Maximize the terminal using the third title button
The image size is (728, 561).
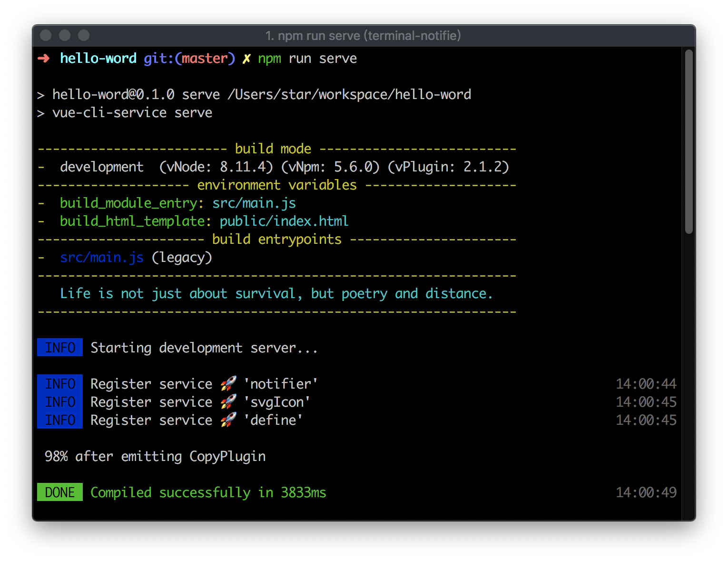tap(84, 36)
